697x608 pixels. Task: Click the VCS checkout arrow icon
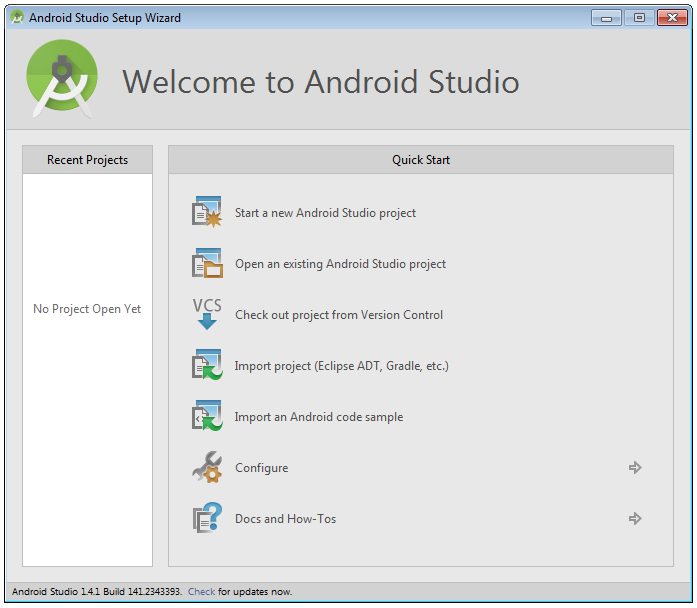[x=207, y=314]
